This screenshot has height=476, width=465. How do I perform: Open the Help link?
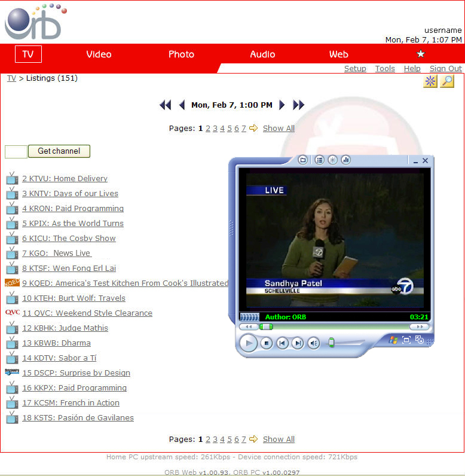pyautogui.click(x=412, y=69)
